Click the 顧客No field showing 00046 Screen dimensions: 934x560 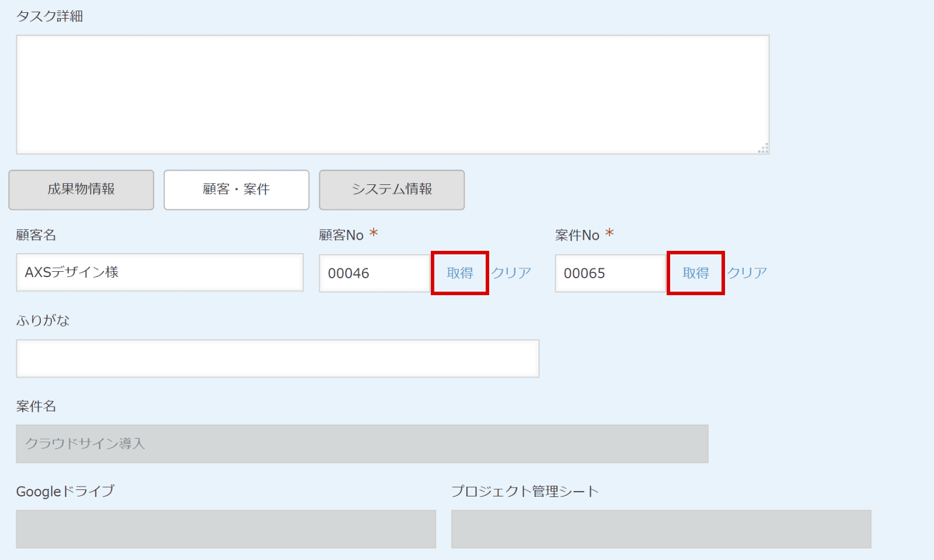pos(374,273)
